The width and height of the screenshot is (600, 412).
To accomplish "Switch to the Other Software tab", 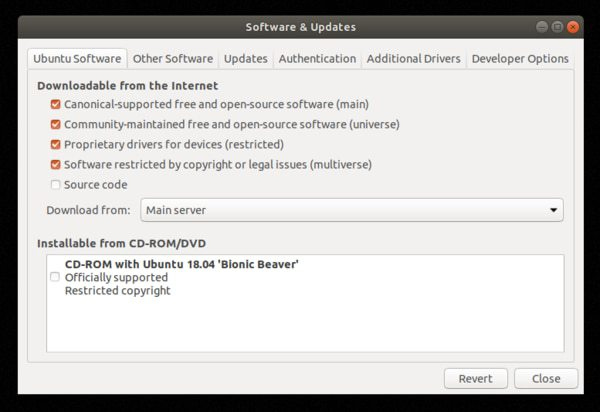I will [x=173, y=59].
